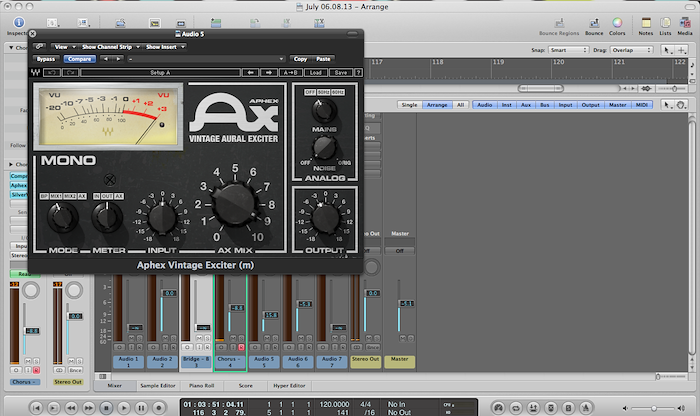Image resolution: width=700 pixels, height=416 pixels.
Task: Toggle the MIDI filter in mixer
Action: click(642, 105)
